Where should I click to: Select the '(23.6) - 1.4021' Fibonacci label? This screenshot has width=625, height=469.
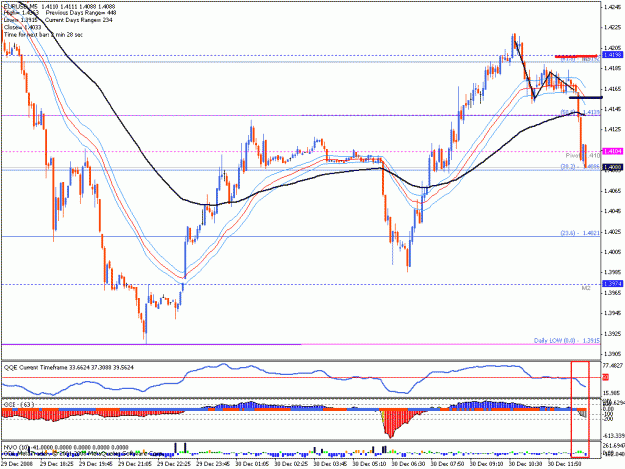(x=580, y=233)
